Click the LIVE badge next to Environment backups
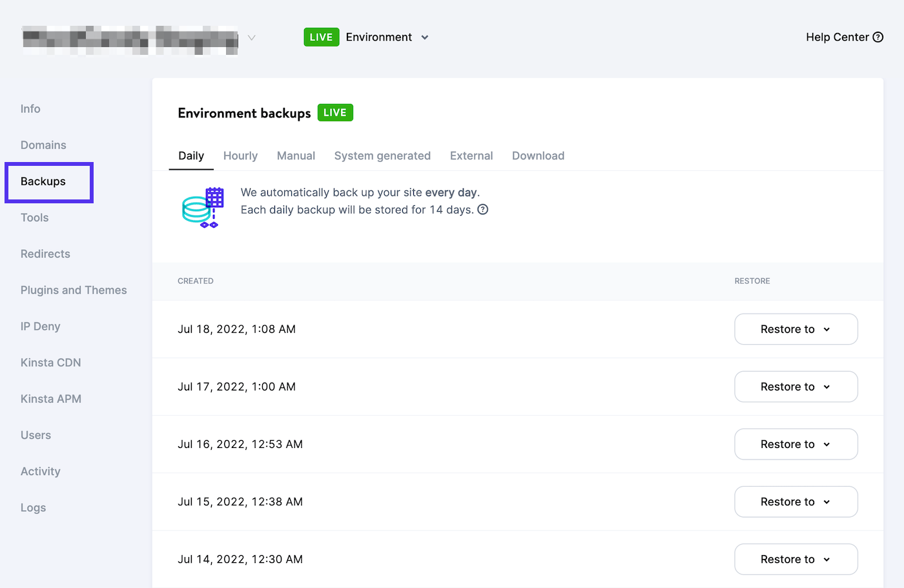 [335, 112]
